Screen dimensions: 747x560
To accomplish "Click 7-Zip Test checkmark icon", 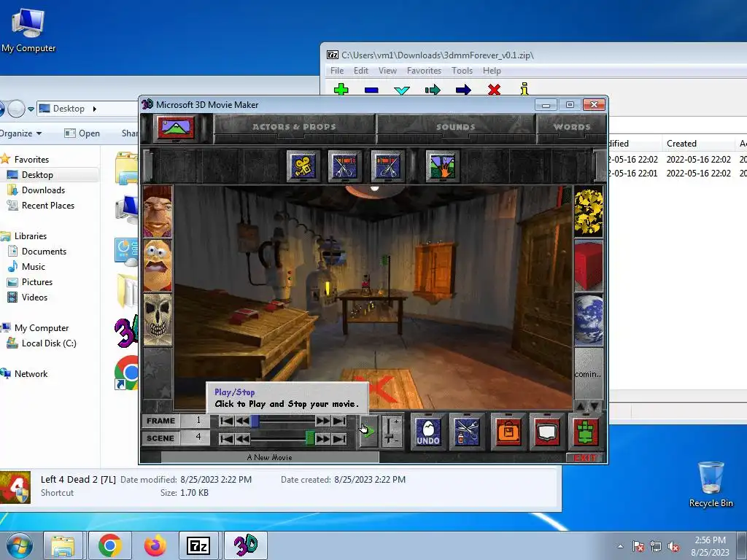I will tap(402, 90).
